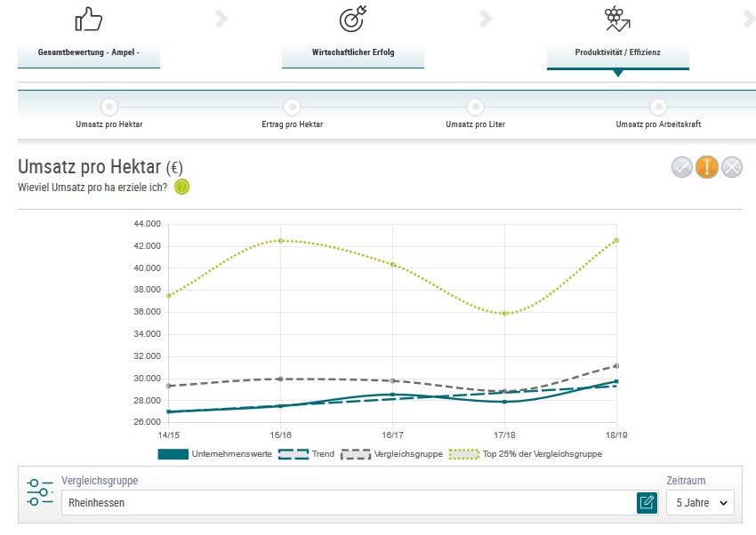The image size is (756, 535).
Task: Click the thumbs-up Gesamtbewertung icon
Action: [89, 20]
